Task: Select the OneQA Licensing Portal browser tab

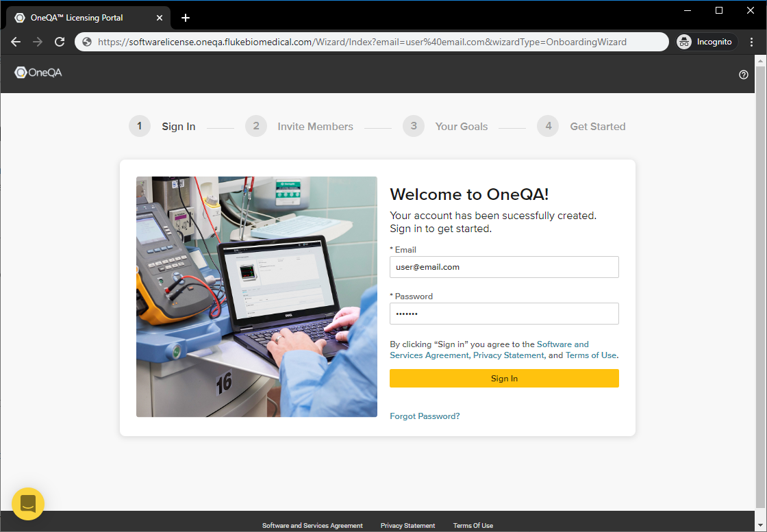Action: coord(88,18)
